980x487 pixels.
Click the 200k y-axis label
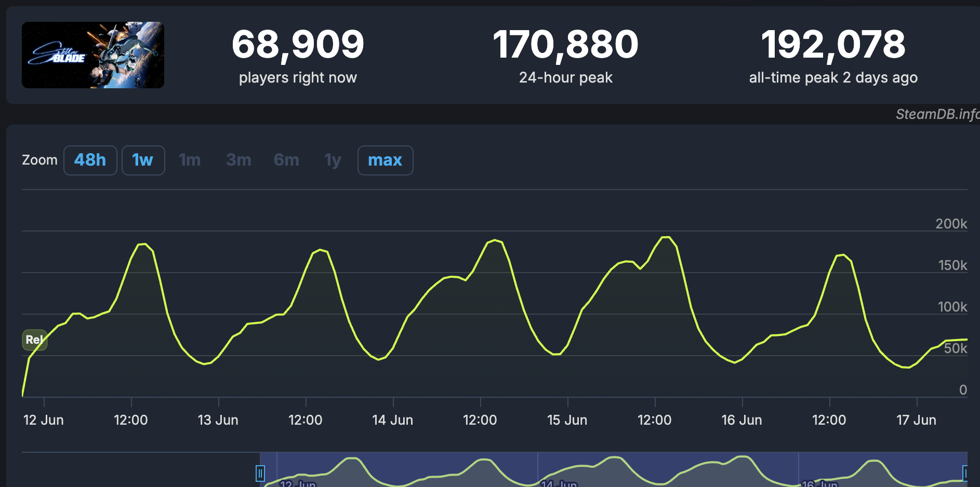click(x=951, y=224)
